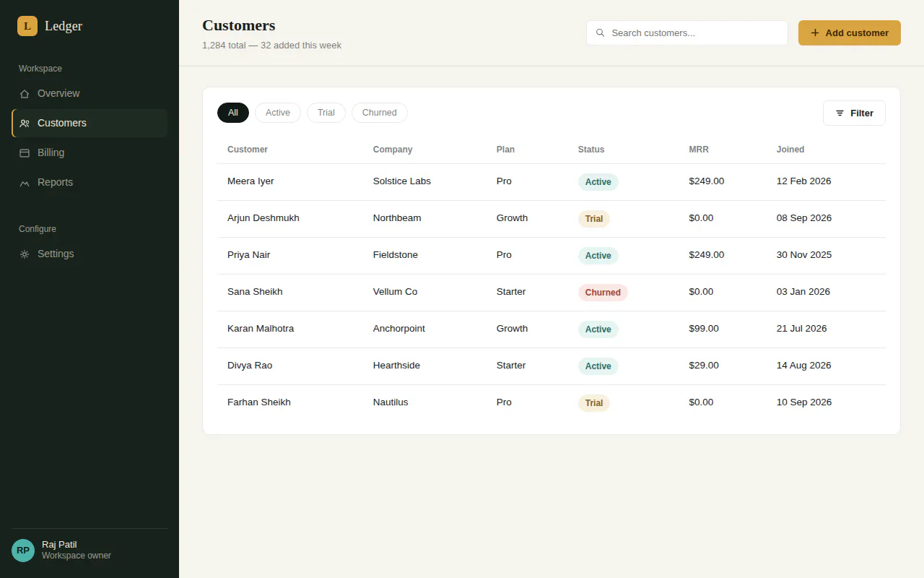924x578 pixels.
Task: Click the Ledger logo icon
Action: (27, 26)
